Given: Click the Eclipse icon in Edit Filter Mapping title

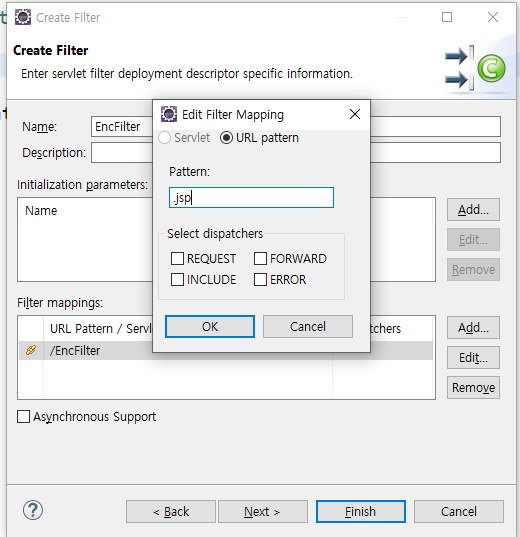Looking at the screenshot, I should click(x=169, y=114).
